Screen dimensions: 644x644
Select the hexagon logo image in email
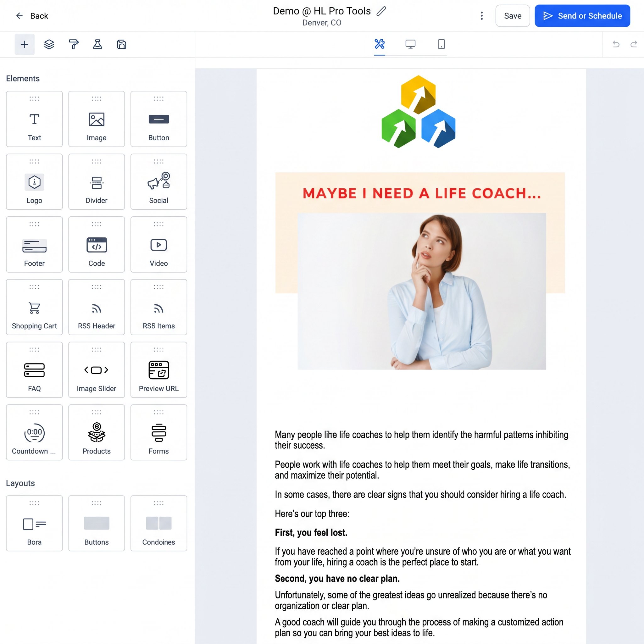(x=418, y=112)
